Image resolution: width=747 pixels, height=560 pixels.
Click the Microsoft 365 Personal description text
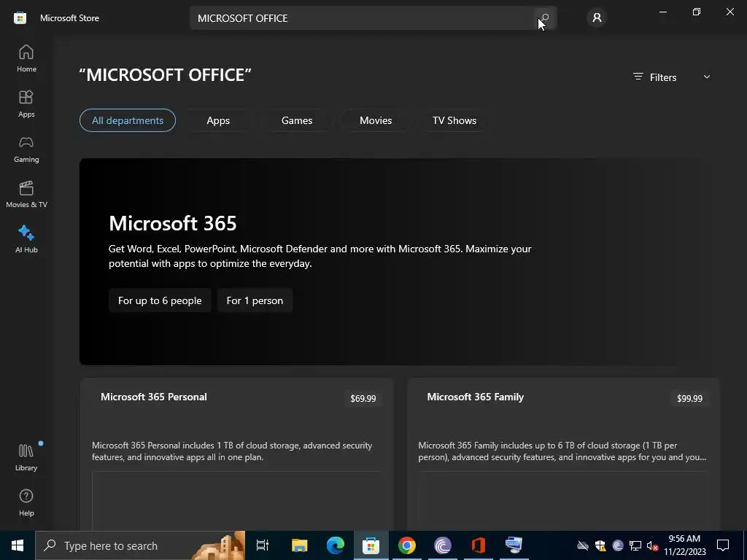click(232, 451)
